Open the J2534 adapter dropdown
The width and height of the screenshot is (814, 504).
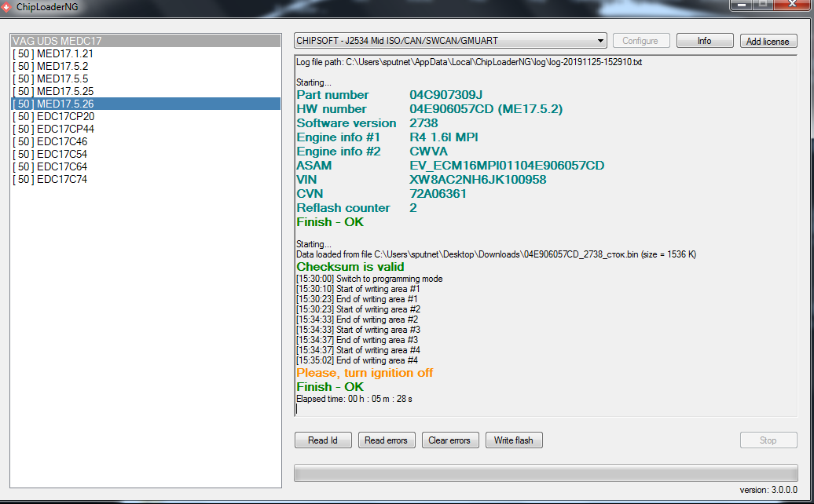449,41
